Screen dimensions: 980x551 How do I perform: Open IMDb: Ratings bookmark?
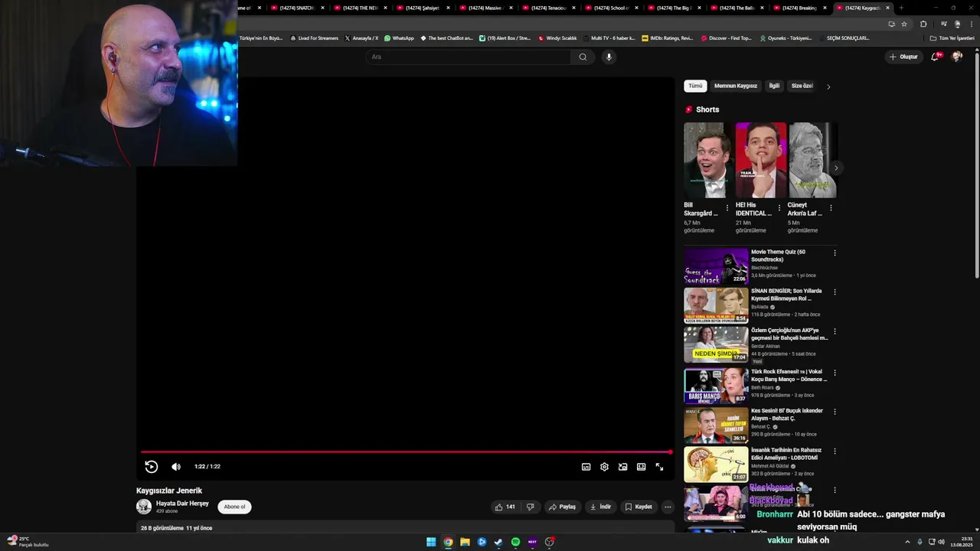coord(667,38)
